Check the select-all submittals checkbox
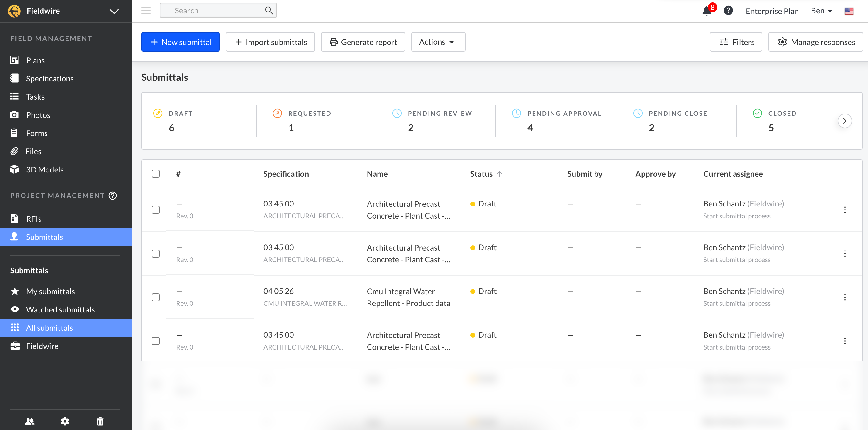 click(x=156, y=174)
